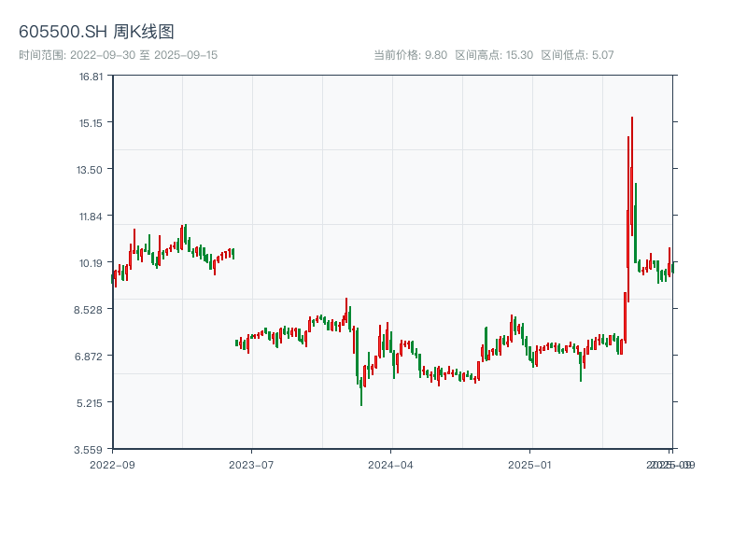Click the 2022-09 x-axis date label
This screenshot has height=560, width=747.
click(112, 464)
